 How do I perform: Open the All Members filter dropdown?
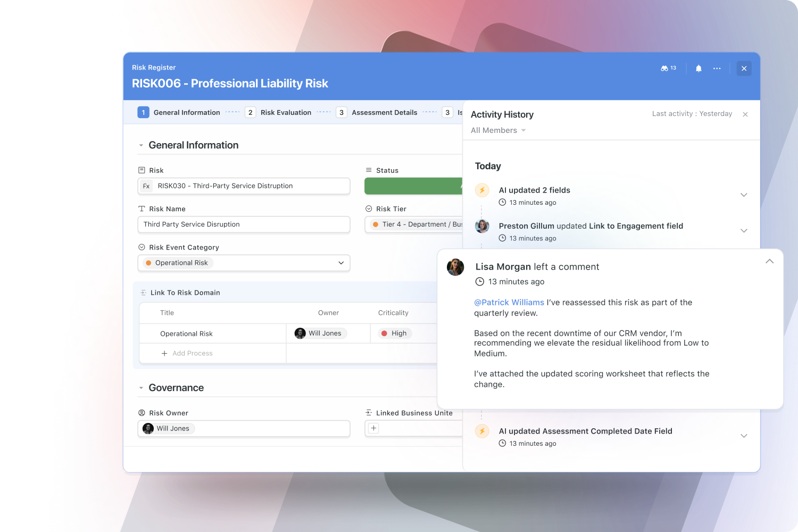point(498,130)
